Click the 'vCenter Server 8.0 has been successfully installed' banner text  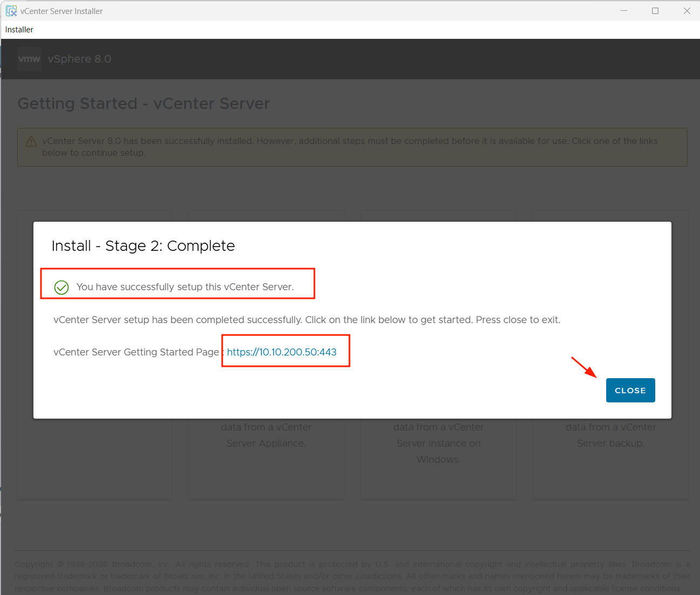pos(350,147)
